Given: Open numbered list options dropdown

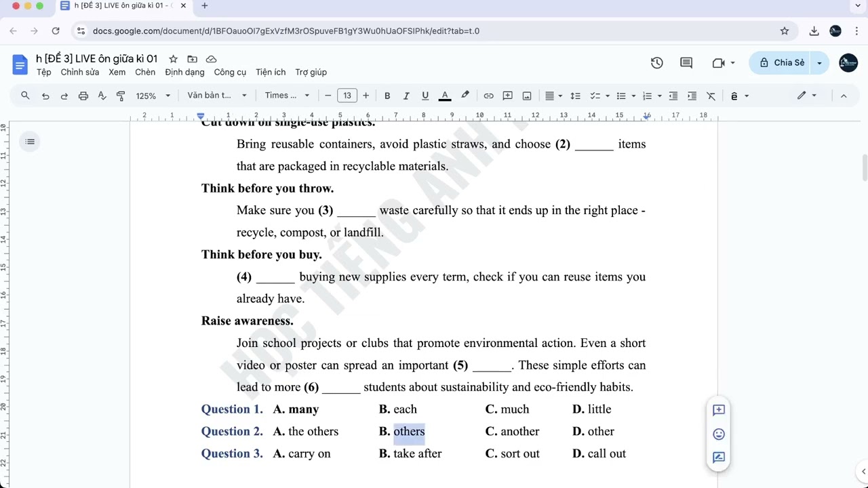Looking at the screenshot, I should [651, 96].
